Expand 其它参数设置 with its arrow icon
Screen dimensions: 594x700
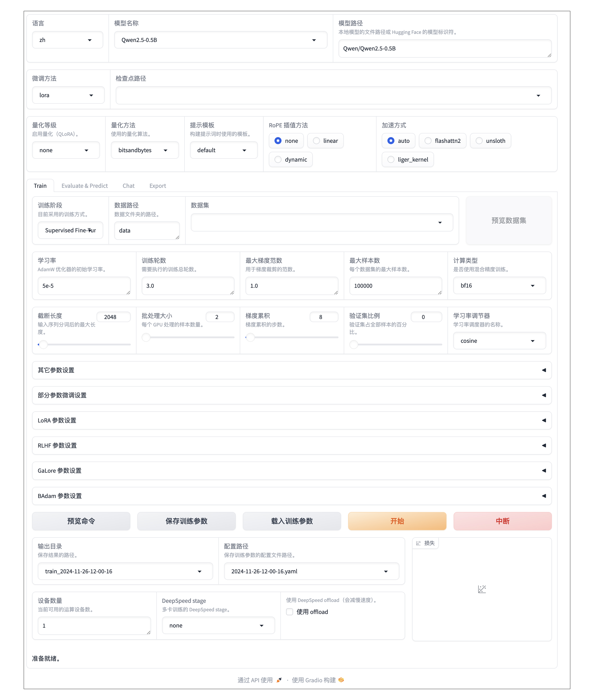pos(544,370)
